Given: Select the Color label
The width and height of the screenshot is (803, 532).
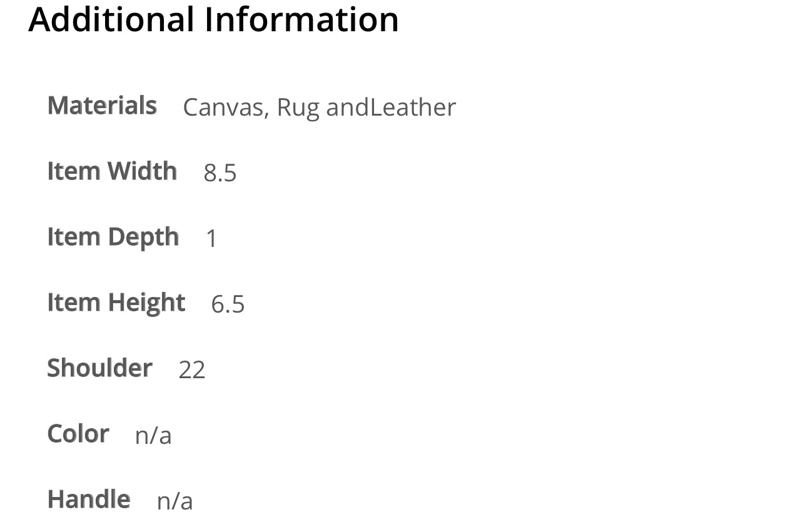Looking at the screenshot, I should tap(78, 434).
